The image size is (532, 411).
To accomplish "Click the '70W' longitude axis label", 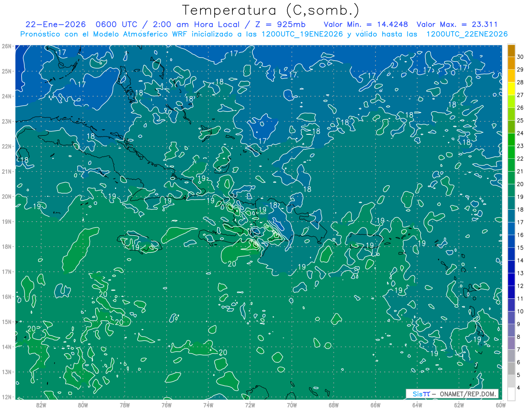I will [292, 405].
